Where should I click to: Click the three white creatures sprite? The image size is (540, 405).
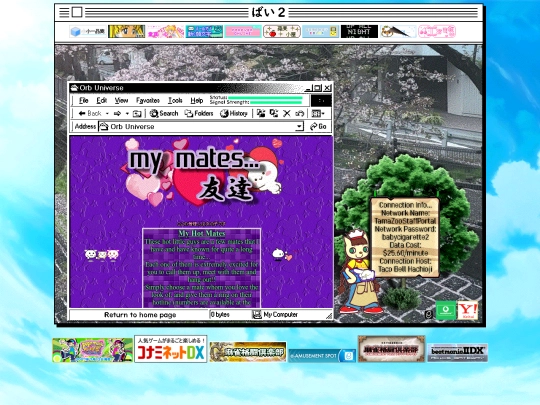coord(102,255)
